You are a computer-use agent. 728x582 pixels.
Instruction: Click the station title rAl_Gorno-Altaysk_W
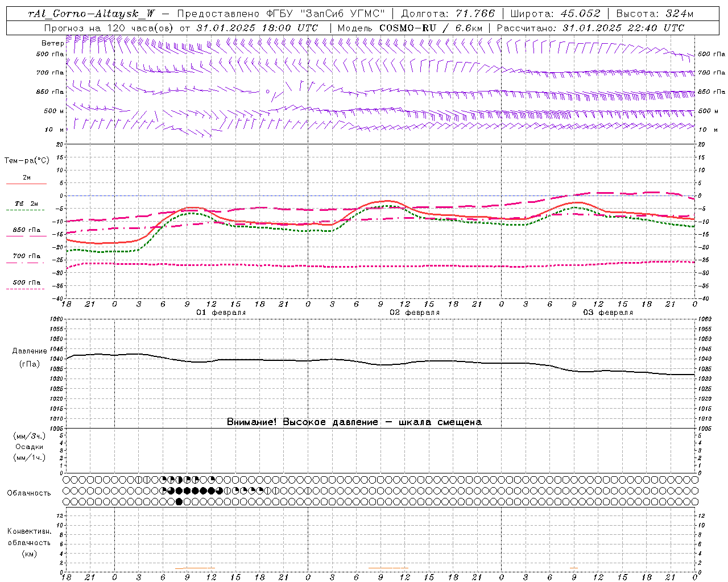click(92, 14)
